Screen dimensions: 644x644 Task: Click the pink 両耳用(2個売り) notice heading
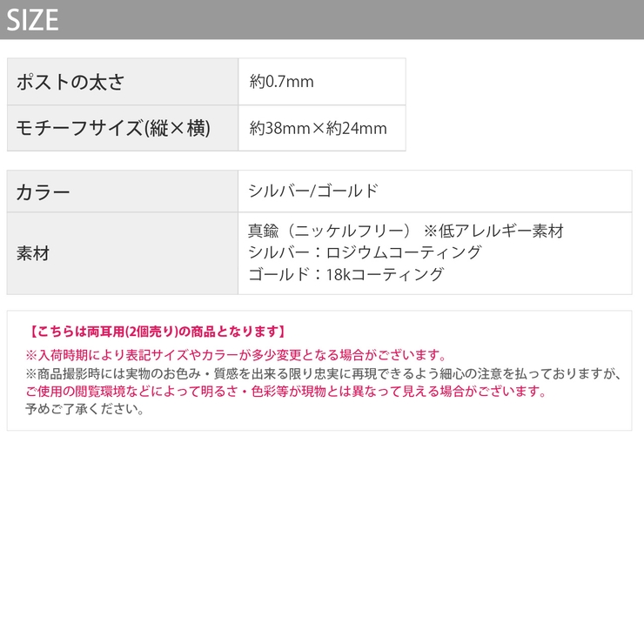click(x=158, y=332)
